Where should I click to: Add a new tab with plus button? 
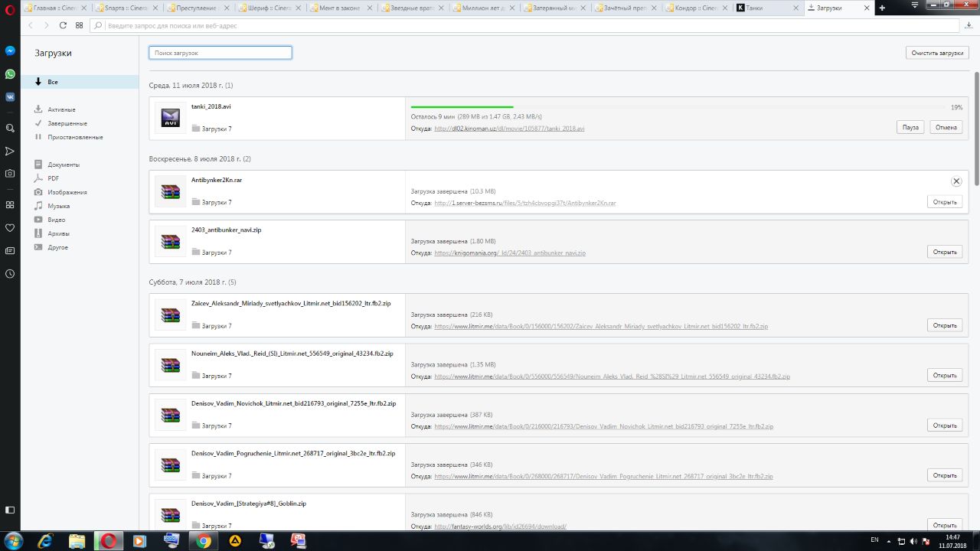click(882, 8)
